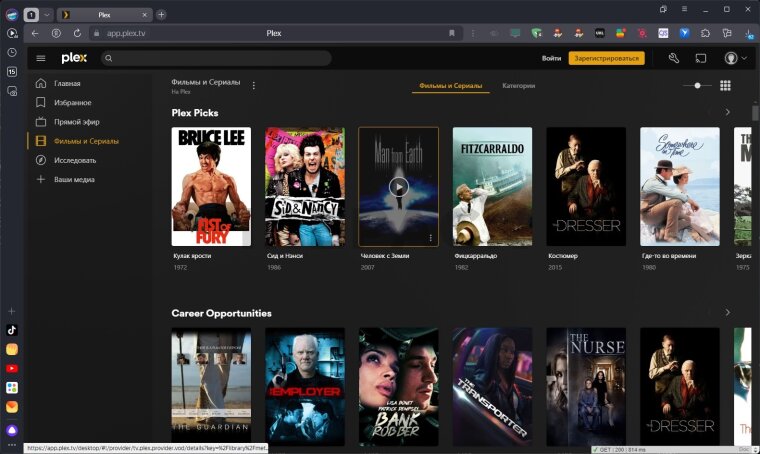Open the hamburger menu beside Plex logo

[41, 58]
